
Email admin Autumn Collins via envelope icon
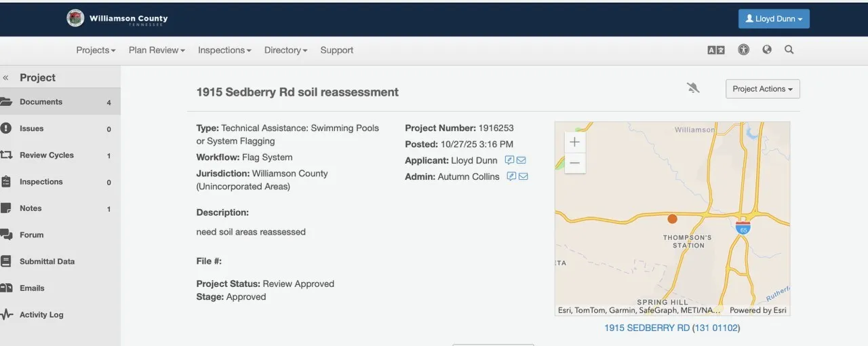(523, 176)
